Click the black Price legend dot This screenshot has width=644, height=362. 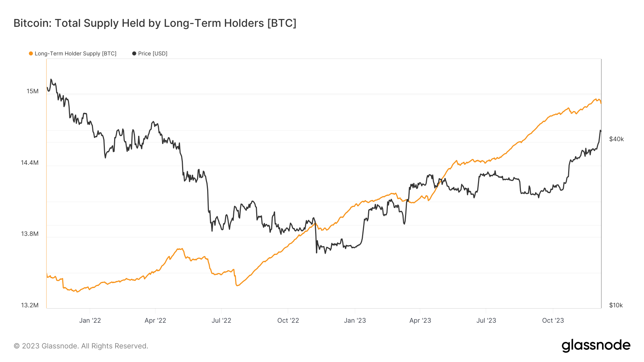coord(134,54)
